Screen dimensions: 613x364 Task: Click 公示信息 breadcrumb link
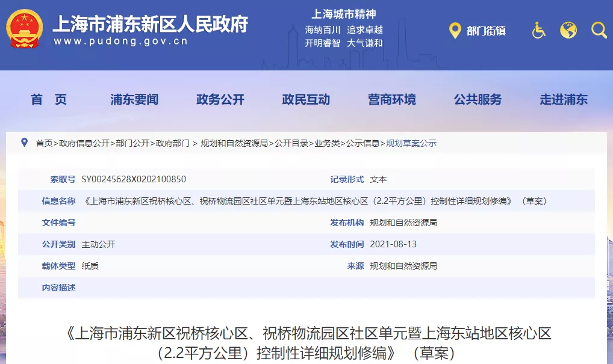[363, 143]
